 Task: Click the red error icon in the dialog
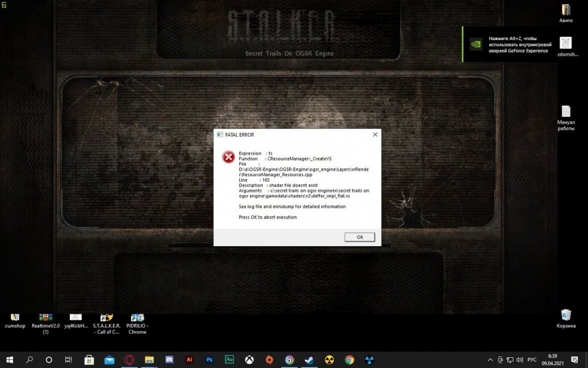pyautogui.click(x=228, y=157)
